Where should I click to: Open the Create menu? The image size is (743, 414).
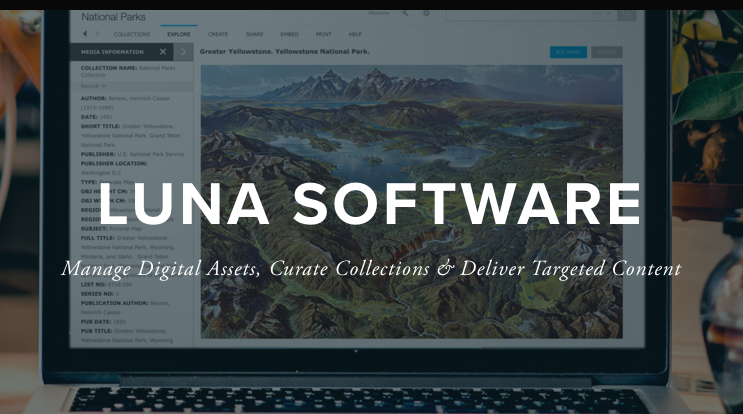[218, 34]
